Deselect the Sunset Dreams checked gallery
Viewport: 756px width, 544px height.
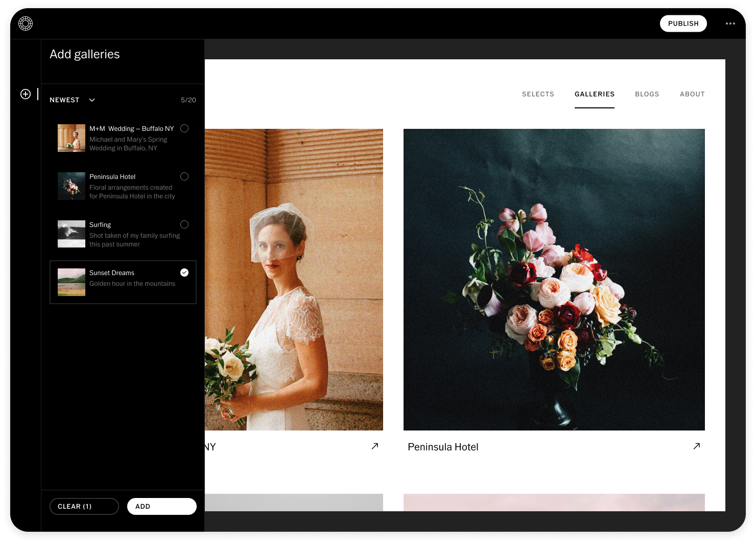click(184, 273)
